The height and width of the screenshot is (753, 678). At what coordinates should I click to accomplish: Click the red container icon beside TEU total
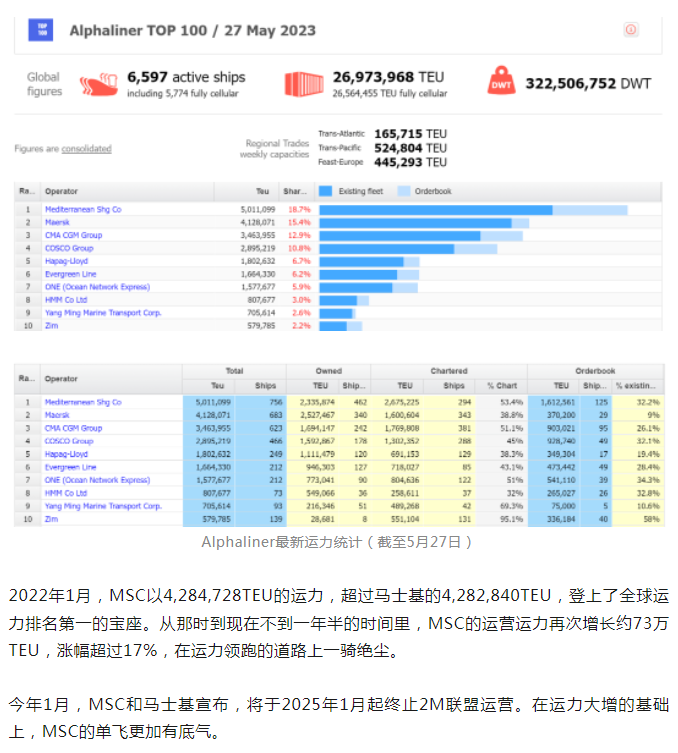click(x=304, y=84)
